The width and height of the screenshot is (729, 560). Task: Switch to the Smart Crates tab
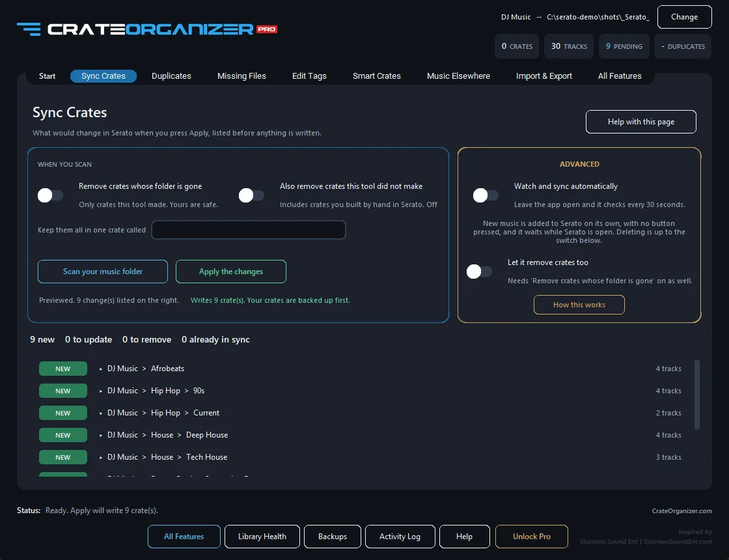click(x=377, y=76)
